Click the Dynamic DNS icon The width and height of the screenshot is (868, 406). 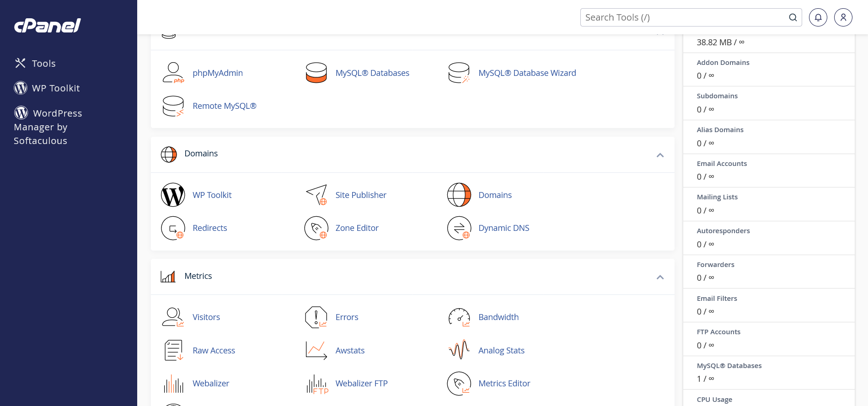tap(459, 228)
